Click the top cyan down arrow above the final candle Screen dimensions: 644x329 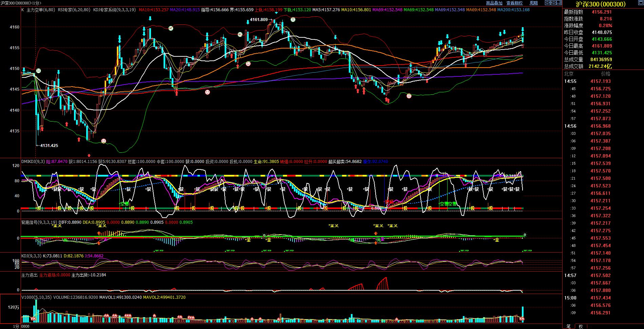(x=523, y=29)
